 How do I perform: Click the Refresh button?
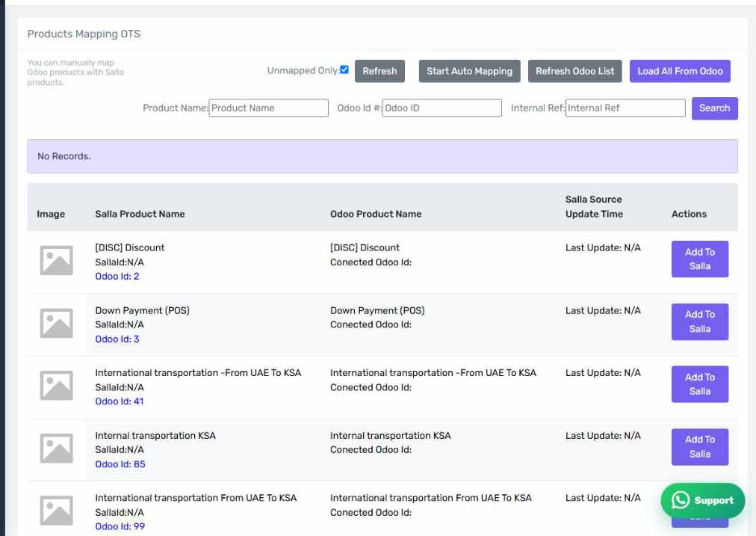(380, 71)
